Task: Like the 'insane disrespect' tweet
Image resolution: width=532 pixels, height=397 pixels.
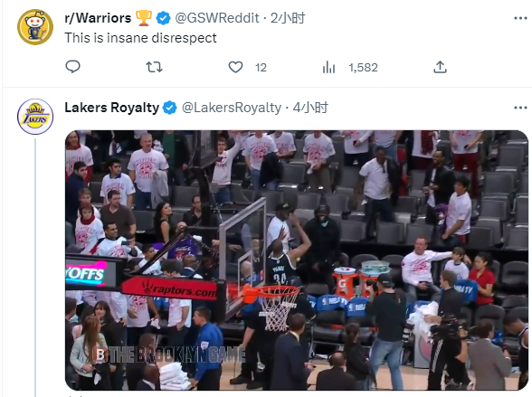Action: (235, 67)
